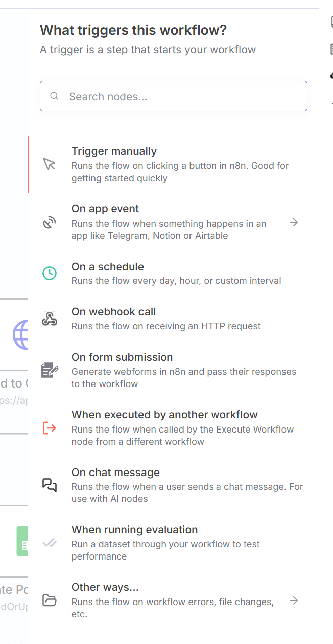Select the Trigger manually option
This screenshot has height=644, width=333.
[114, 151]
